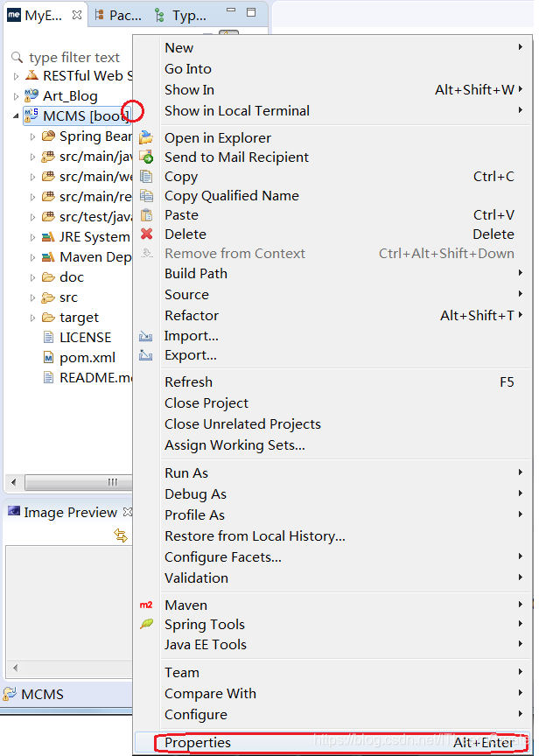
Task: Open the Refactor submenu
Action: click(332, 315)
